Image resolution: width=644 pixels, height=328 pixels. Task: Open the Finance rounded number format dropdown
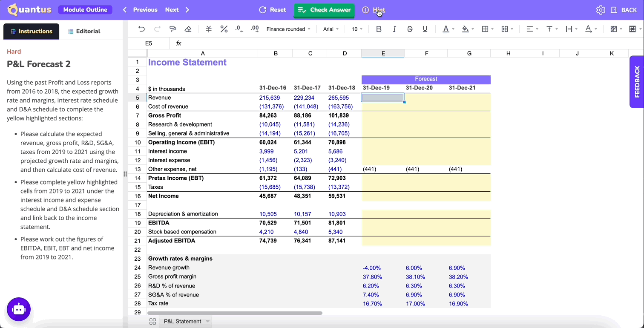coord(288,29)
